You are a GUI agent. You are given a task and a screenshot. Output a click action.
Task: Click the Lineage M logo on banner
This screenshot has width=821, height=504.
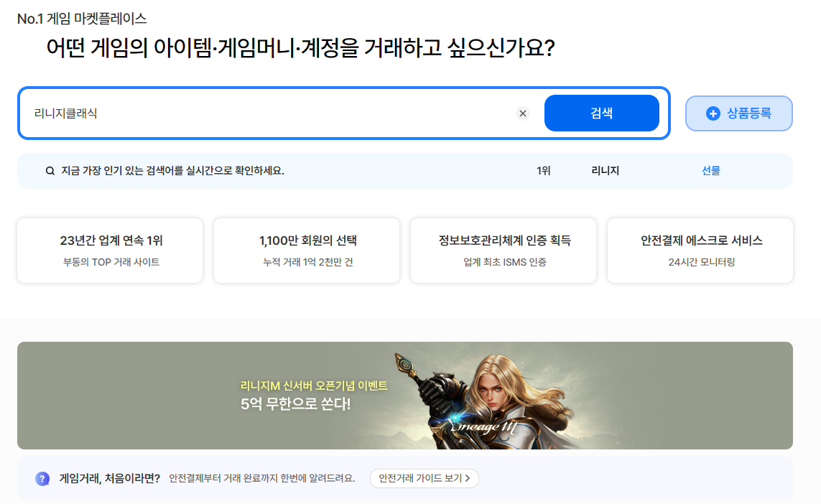point(483,426)
